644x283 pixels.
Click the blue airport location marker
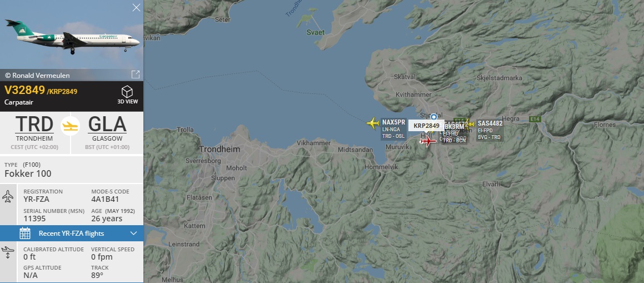tap(433, 117)
